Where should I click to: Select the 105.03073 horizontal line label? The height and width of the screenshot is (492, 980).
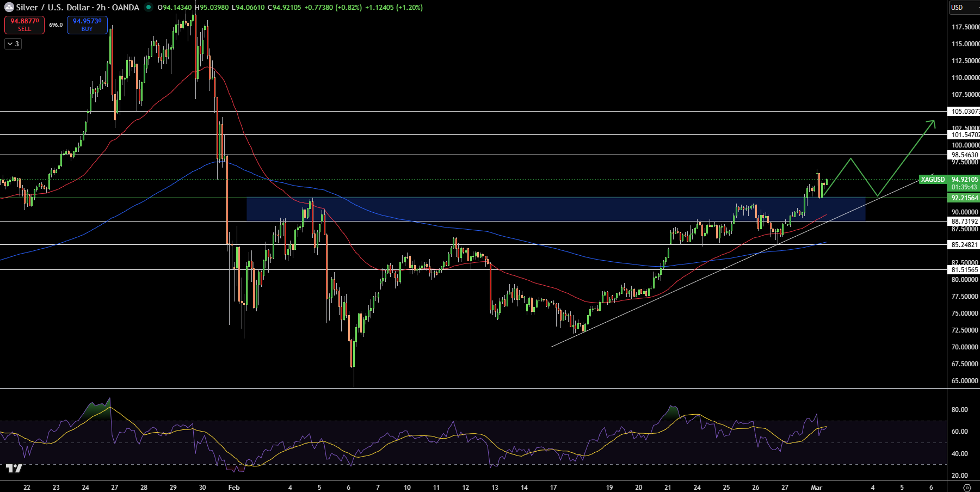click(964, 112)
